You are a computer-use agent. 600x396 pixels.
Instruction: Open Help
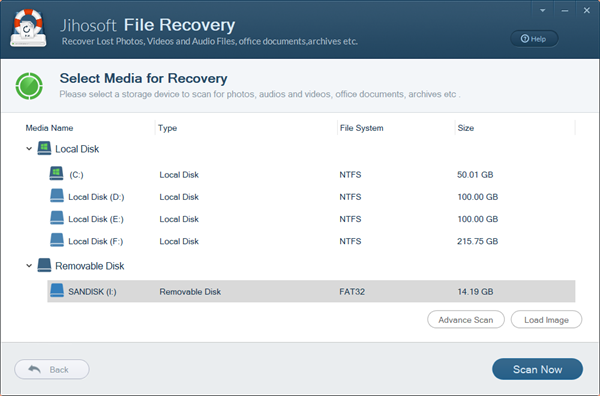click(x=534, y=39)
